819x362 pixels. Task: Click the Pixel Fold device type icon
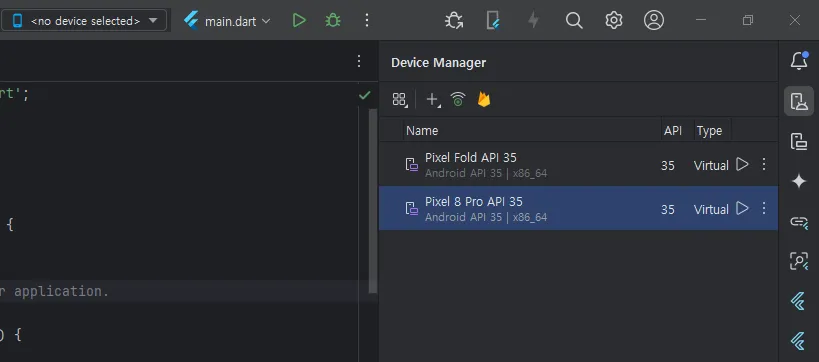point(412,165)
